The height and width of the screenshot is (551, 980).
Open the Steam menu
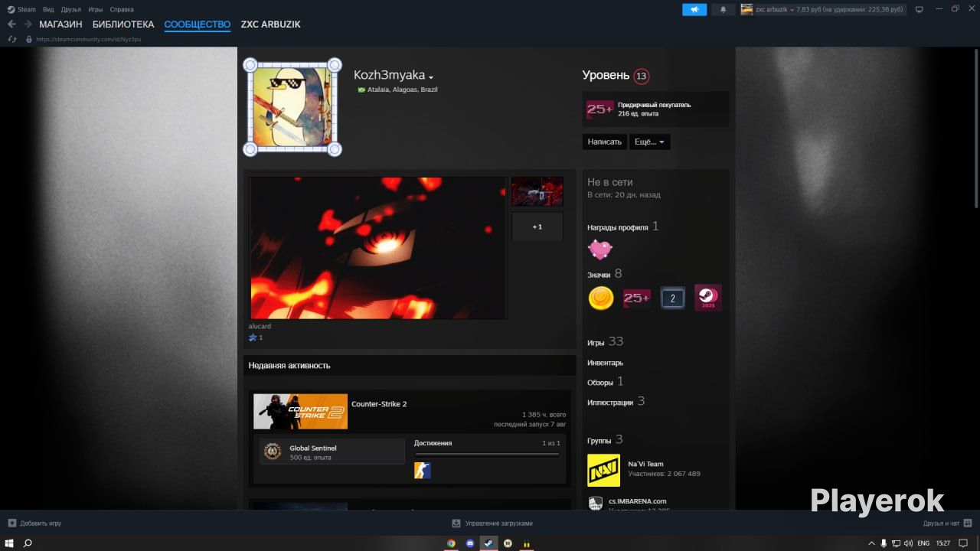point(21,9)
